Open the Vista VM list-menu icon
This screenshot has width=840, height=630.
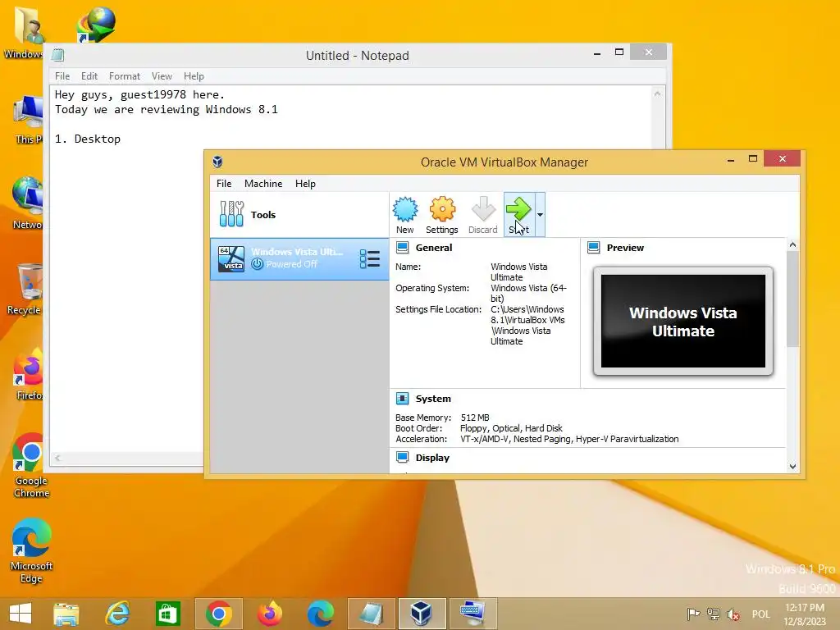click(x=370, y=258)
